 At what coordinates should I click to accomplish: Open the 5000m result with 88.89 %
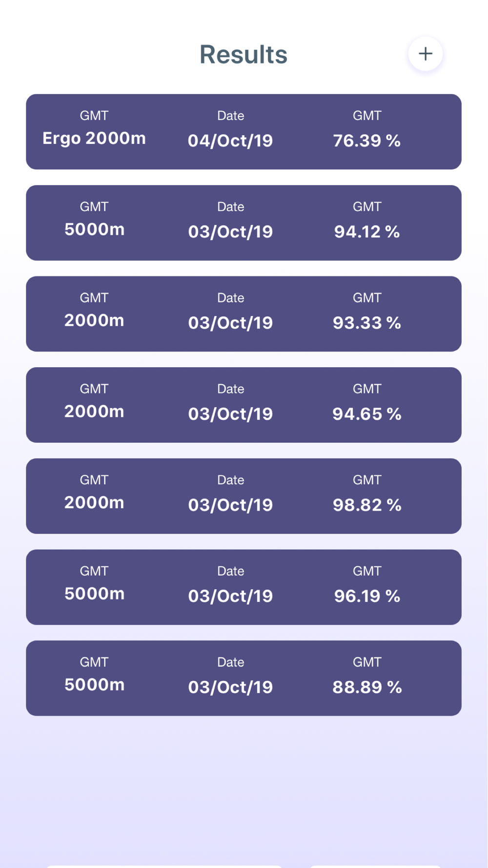pyautogui.click(x=244, y=678)
